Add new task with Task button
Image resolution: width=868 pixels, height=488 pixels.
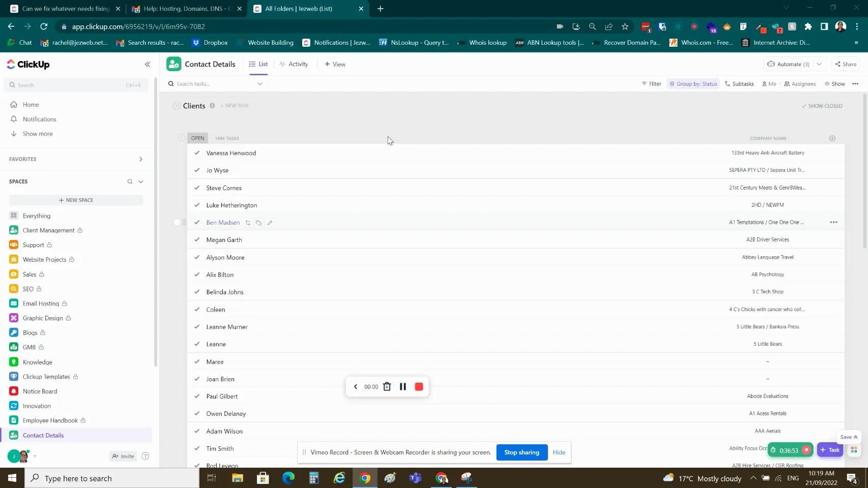(830, 450)
